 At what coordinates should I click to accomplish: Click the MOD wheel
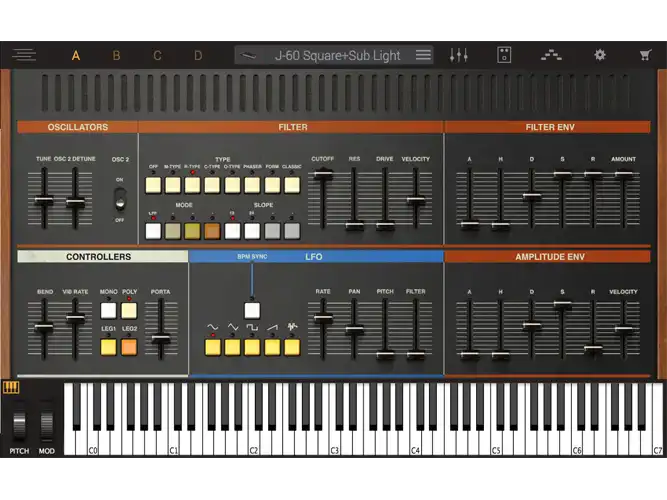click(x=46, y=423)
